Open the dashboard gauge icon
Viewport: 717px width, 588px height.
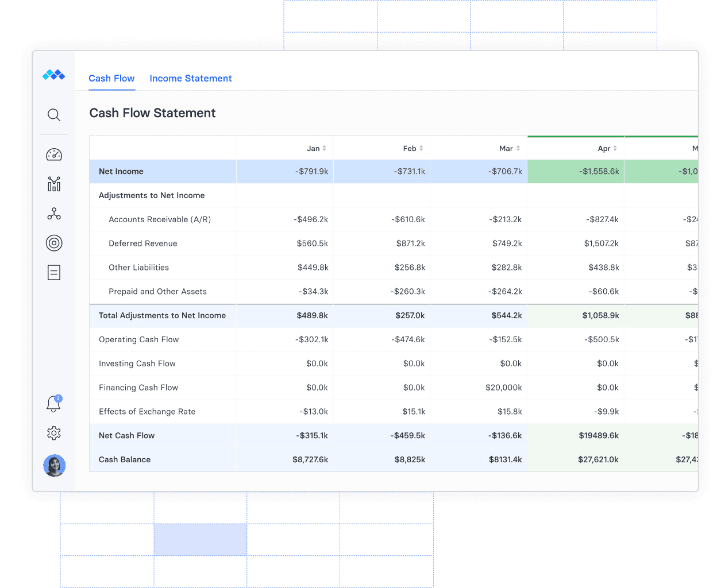point(54,154)
